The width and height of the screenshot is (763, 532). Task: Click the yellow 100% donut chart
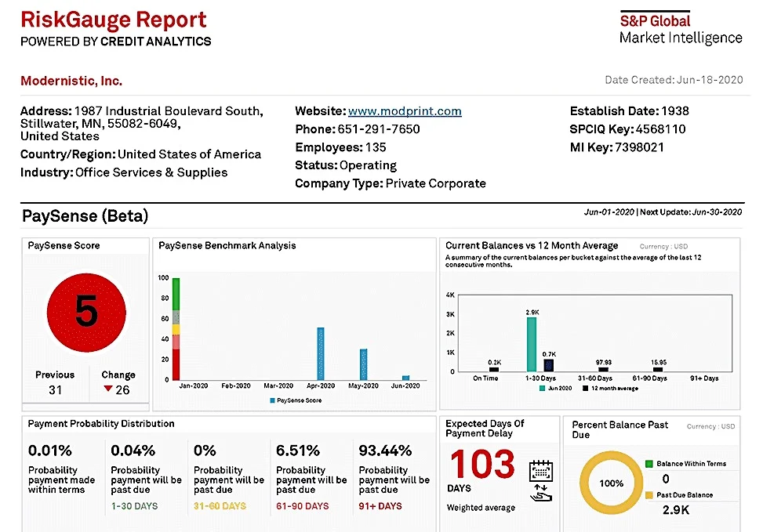pos(611,483)
